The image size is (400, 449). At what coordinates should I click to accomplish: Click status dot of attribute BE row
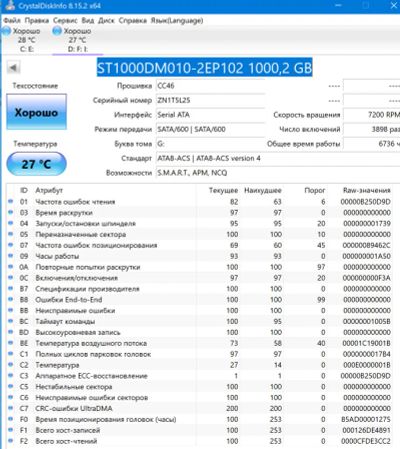point(10,343)
